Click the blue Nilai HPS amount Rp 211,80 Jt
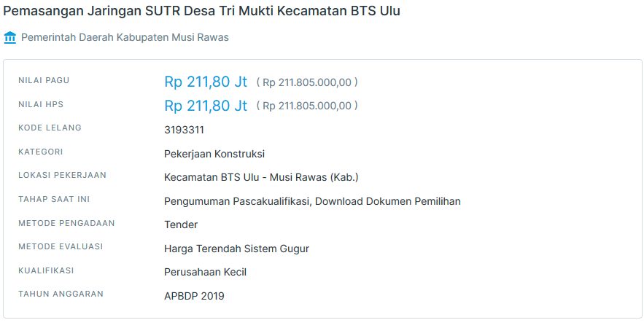This screenshot has height=328, width=644. 206,106
